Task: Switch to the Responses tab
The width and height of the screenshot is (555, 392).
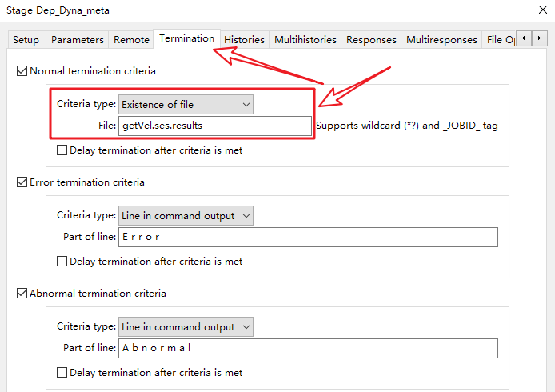Action: tap(371, 40)
